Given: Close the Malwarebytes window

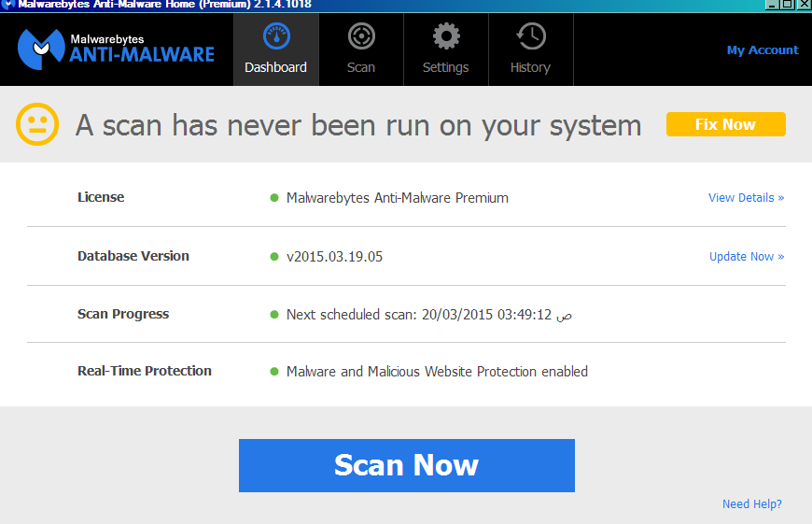Looking at the screenshot, I should [x=804, y=5].
